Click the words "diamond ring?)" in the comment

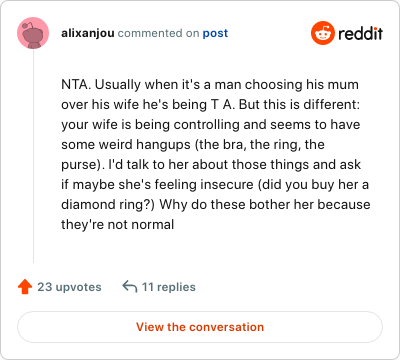108,205
